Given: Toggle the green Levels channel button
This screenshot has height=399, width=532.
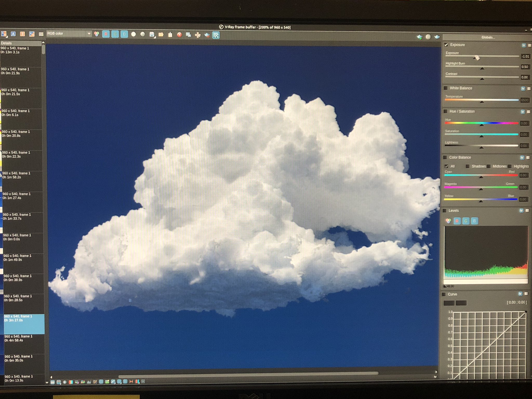Looking at the screenshot, I should click(x=466, y=221).
